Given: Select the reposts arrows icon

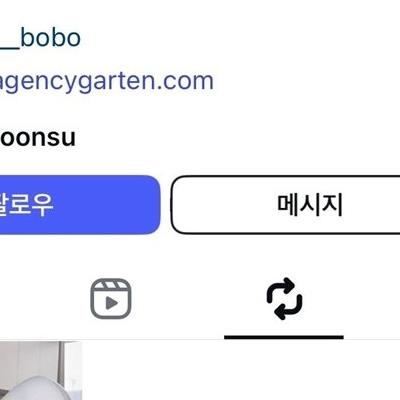Looking at the screenshot, I should pyautogui.click(x=284, y=299).
